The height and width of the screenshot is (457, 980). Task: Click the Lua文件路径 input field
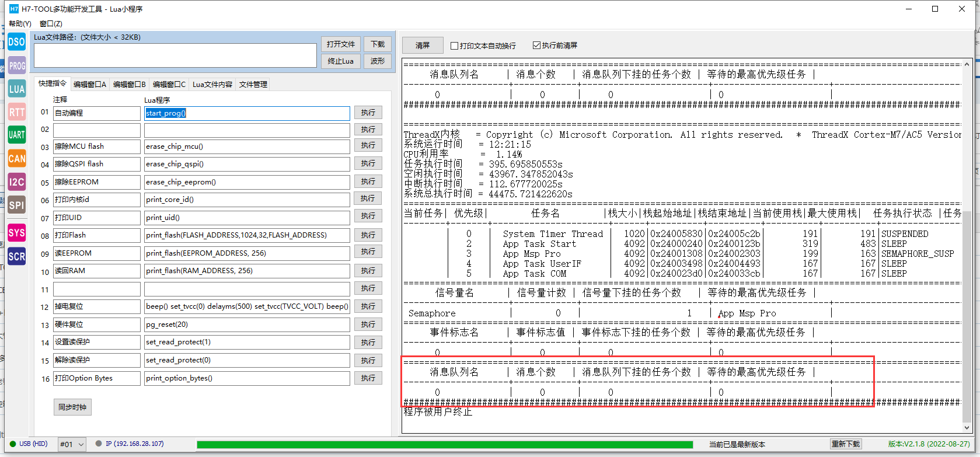(x=175, y=55)
